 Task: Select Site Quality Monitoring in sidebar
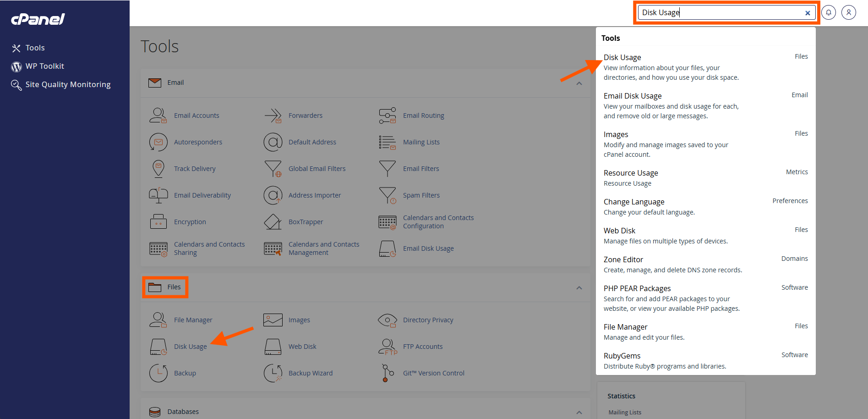click(68, 84)
